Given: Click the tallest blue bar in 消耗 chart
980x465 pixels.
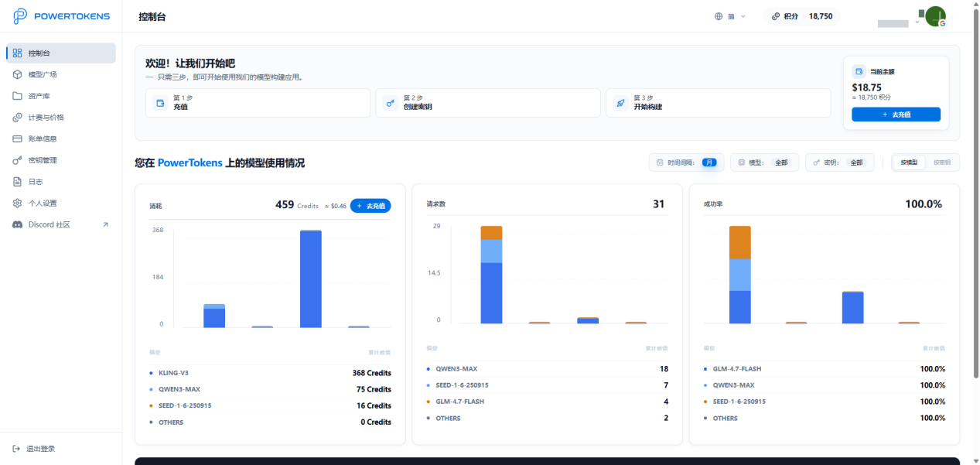Looking at the screenshot, I should point(310,279).
